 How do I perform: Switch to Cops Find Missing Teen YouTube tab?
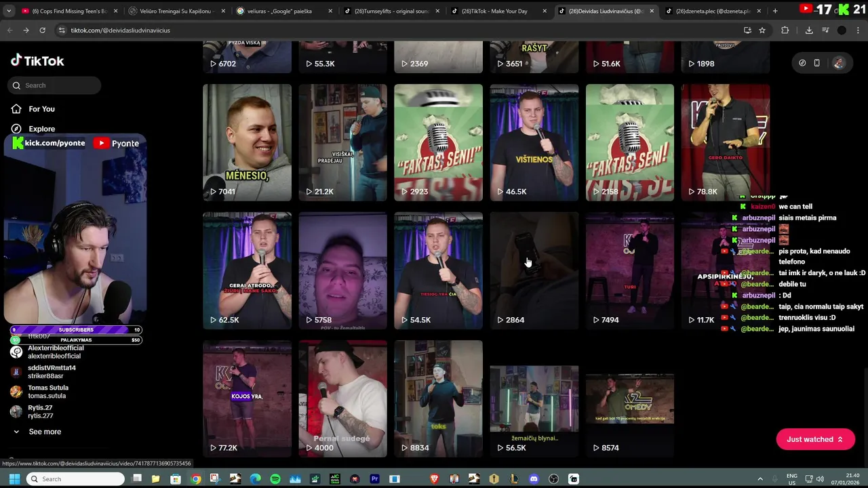click(x=69, y=11)
